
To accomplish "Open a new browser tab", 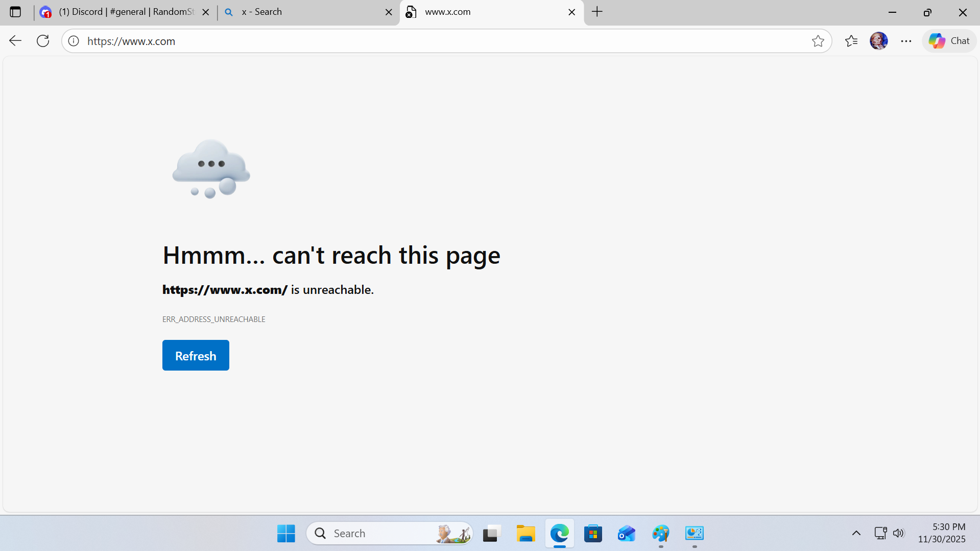I will (597, 12).
